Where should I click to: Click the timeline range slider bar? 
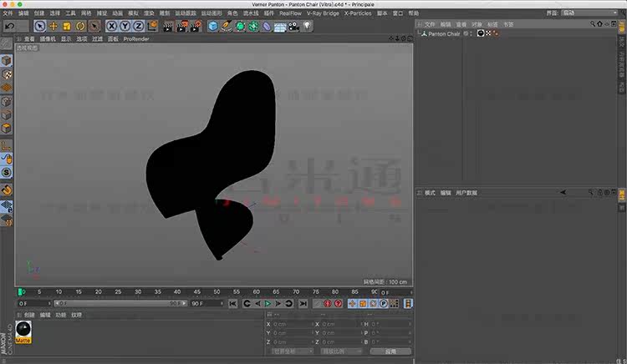click(x=120, y=304)
